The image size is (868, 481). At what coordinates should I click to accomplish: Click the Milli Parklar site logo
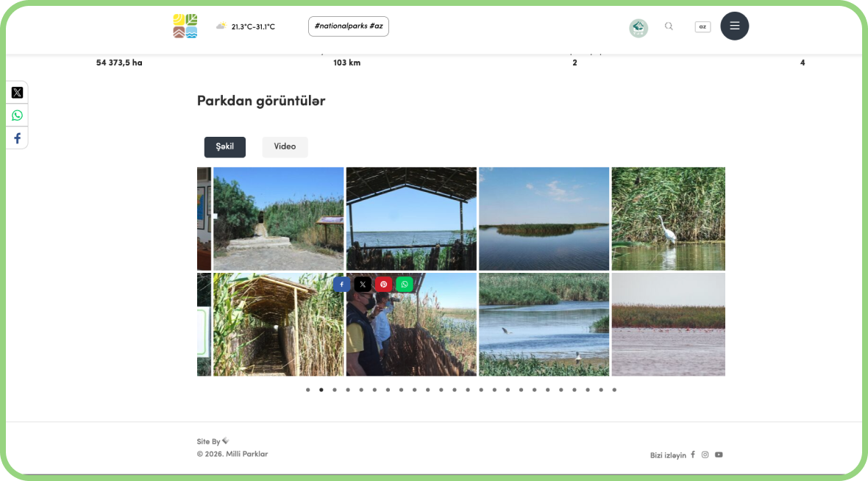(185, 26)
